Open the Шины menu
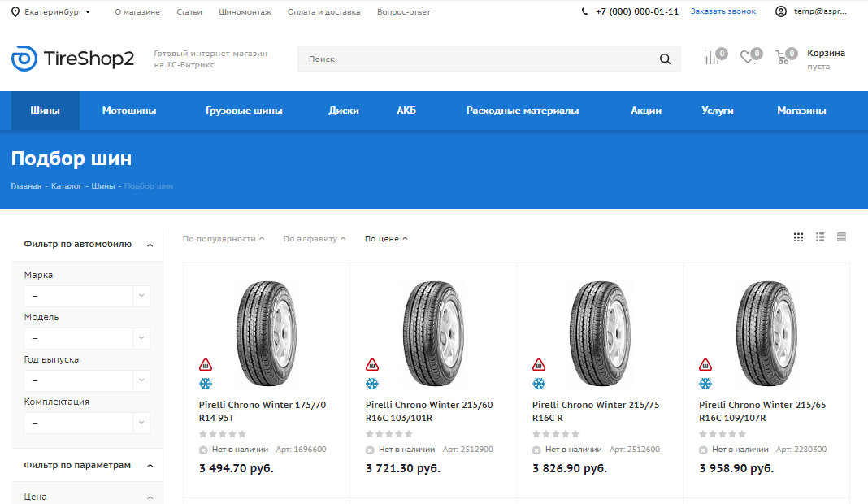868x504 pixels. coord(45,111)
